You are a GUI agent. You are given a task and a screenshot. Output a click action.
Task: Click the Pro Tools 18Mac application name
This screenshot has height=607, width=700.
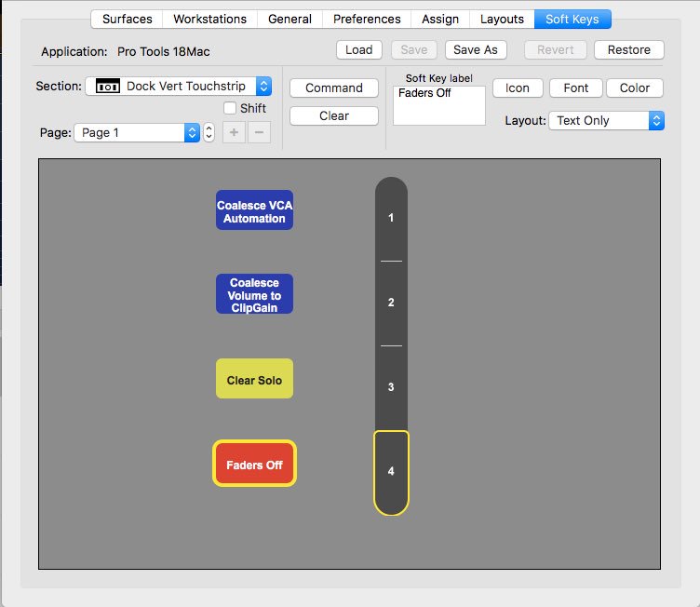point(164,52)
